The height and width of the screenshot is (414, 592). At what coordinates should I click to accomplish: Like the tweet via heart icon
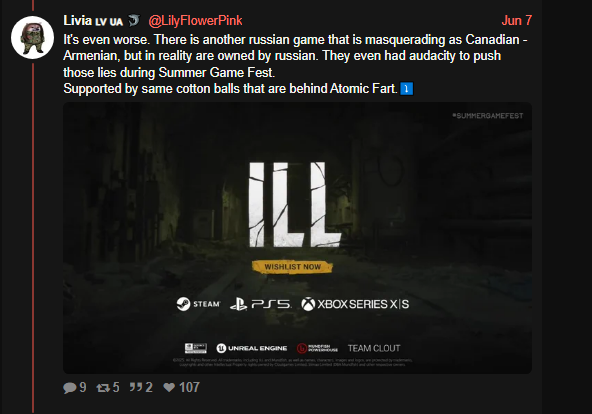tap(169, 388)
